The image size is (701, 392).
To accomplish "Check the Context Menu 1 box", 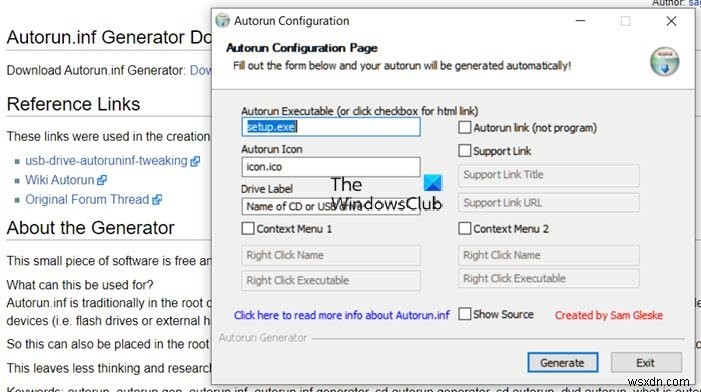I will coord(248,228).
